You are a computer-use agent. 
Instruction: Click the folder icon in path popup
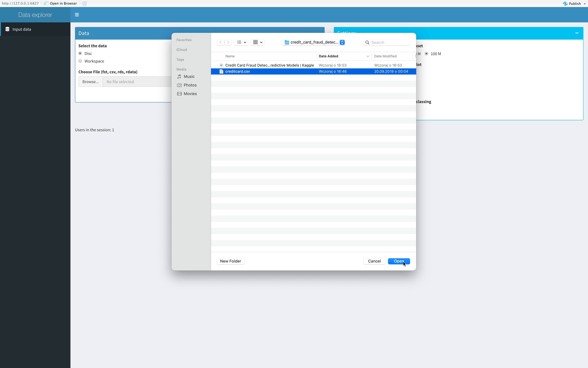coord(287,42)
